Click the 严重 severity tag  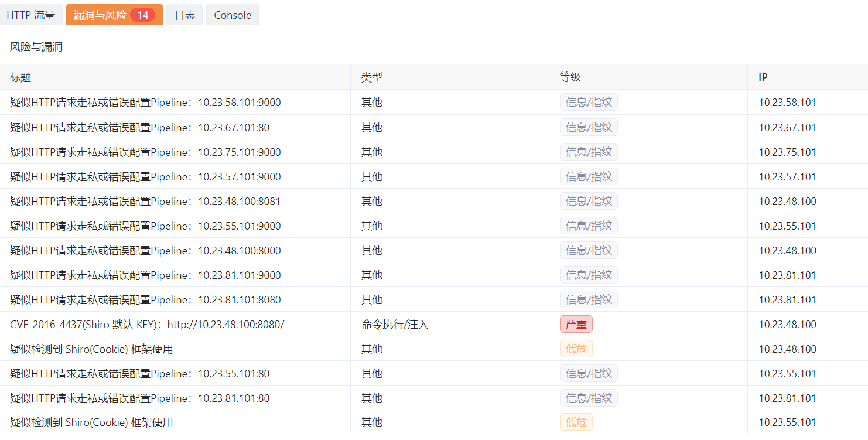click(576, 324)
